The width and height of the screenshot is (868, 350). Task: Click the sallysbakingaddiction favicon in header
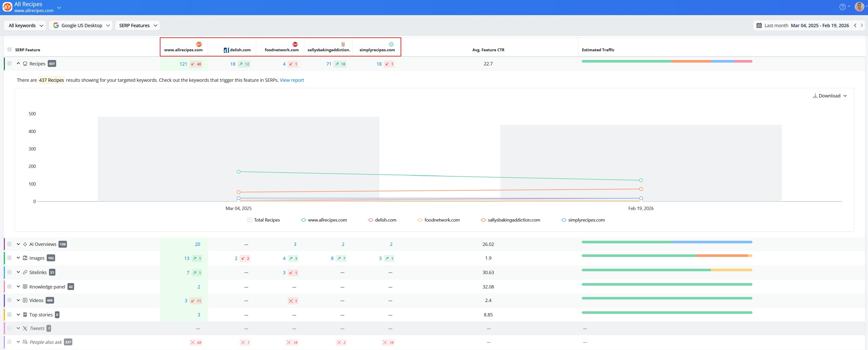click(343, 44)
